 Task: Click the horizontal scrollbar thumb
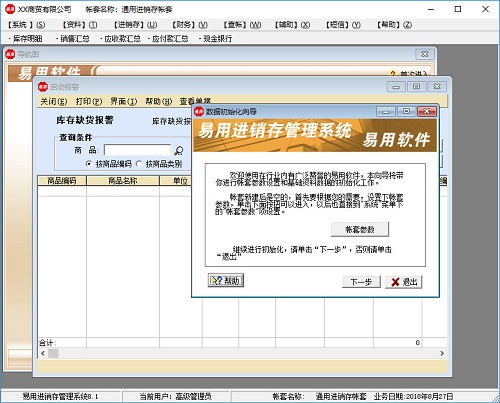tap(53, 353)
